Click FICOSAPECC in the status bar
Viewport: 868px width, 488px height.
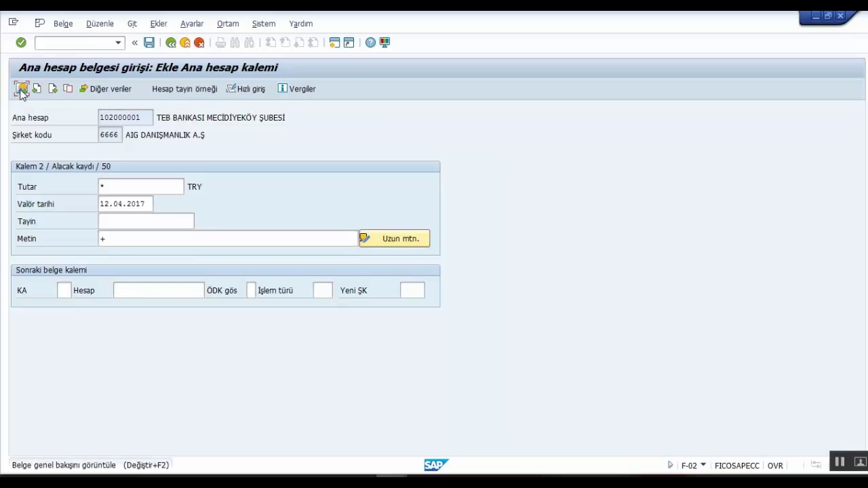pos(736,466)
